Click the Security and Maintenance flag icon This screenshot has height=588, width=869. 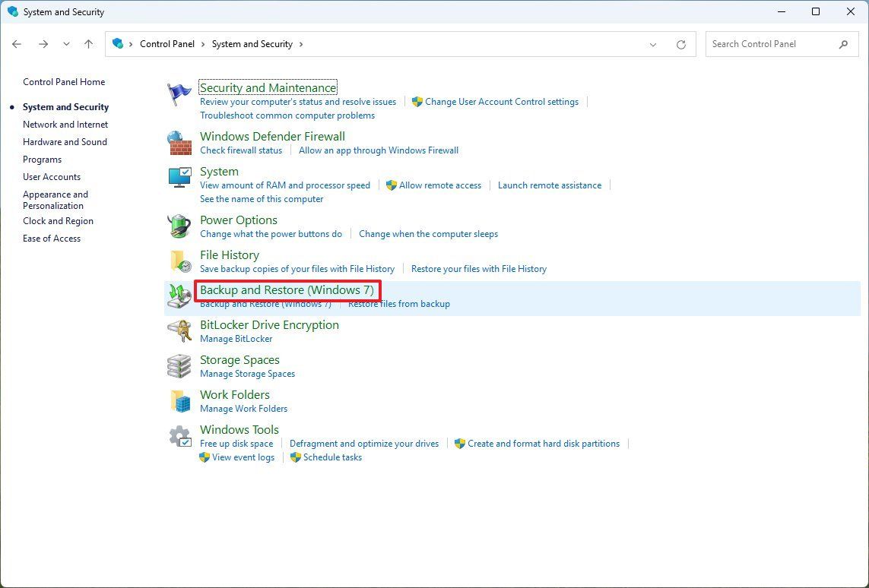click(178, 93)
